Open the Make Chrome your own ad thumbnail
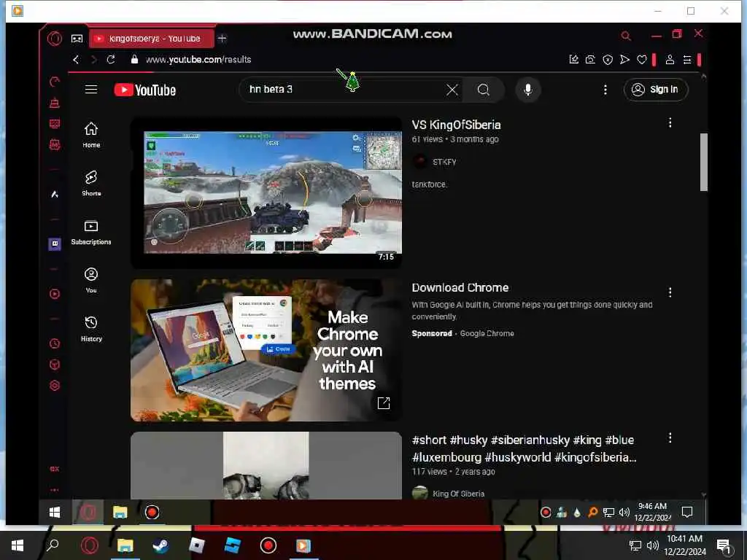The image size is (747, 560). point(266,350)
